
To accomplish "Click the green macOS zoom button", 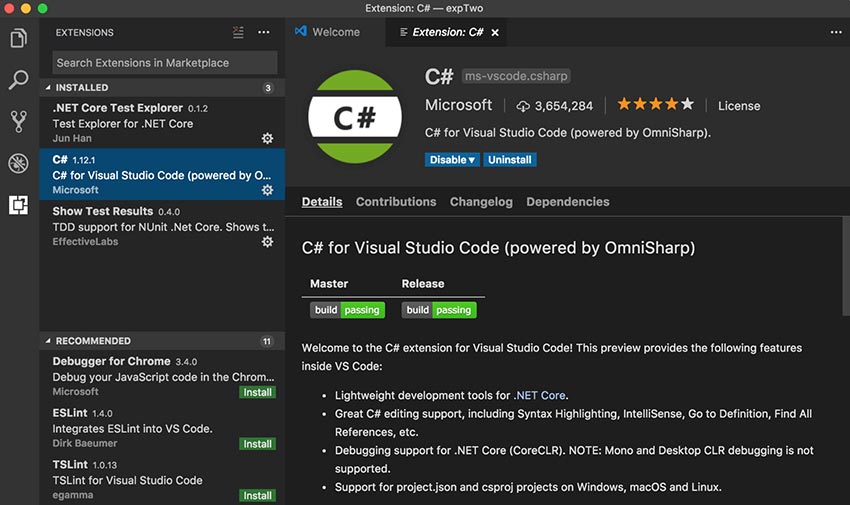I will coord(42,8).
